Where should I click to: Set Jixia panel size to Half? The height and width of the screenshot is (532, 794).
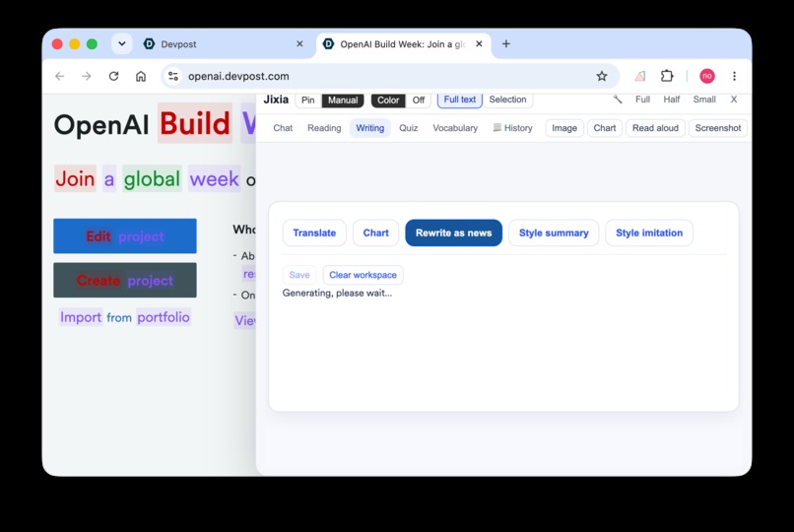pos(672,100)
